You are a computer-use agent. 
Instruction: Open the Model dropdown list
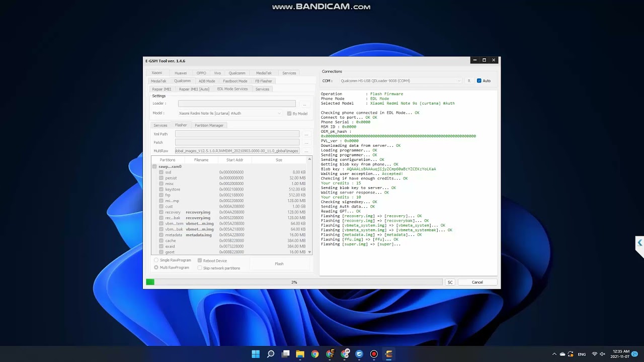[x=279, y=114]
